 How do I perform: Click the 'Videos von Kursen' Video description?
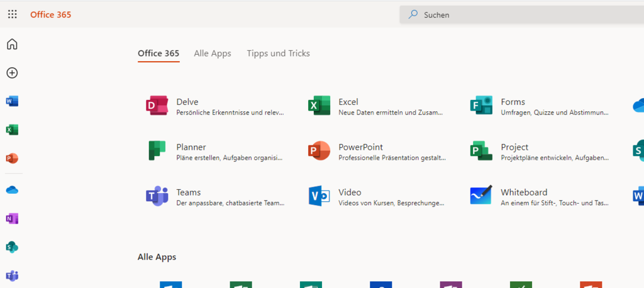point(391,203)
